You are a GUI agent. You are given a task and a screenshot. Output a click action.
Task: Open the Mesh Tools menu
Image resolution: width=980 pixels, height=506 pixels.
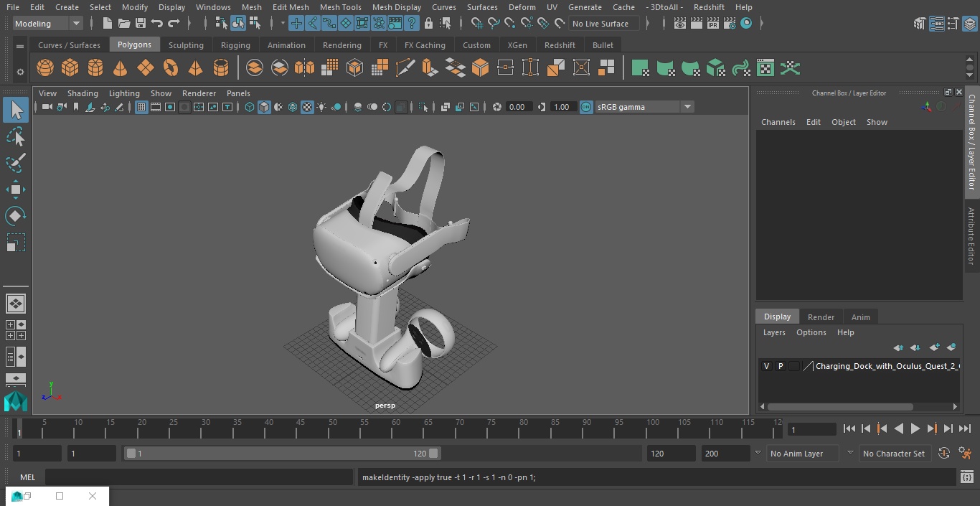coord(340,7)
